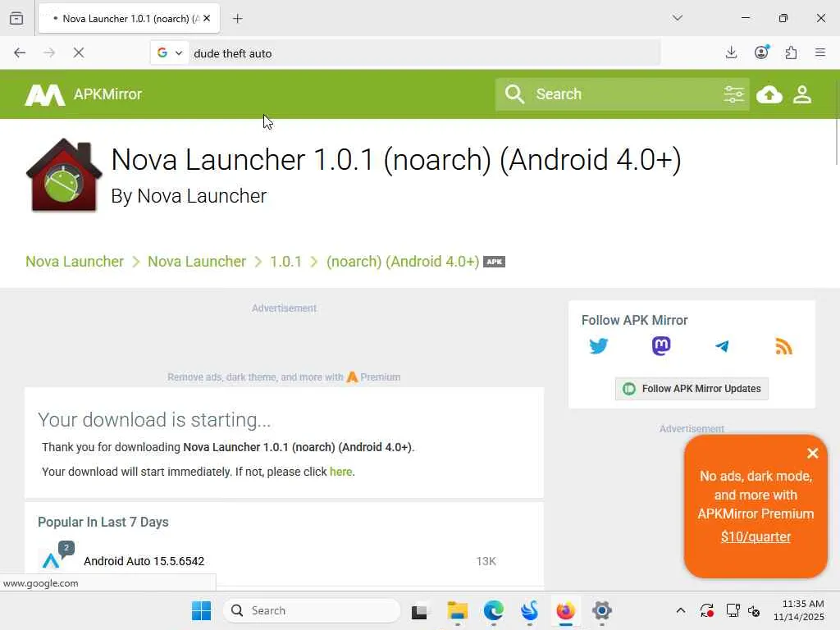Open APKMirror's Telegram channel
Screen dimensions: 840x630
pos(722,346)
